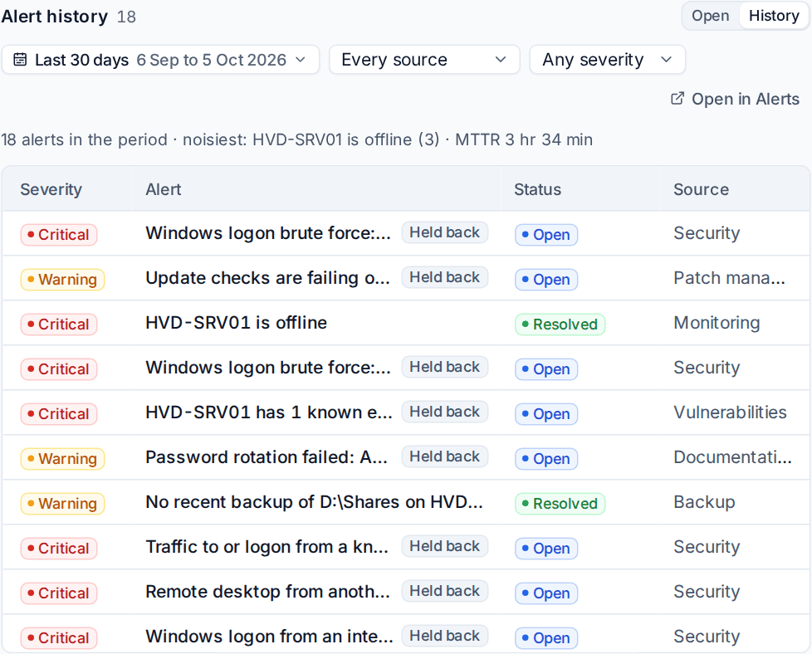The width and height of the screenshot is (812, 654).
Task: Click the Alert history heading
Action: (54, 16)
